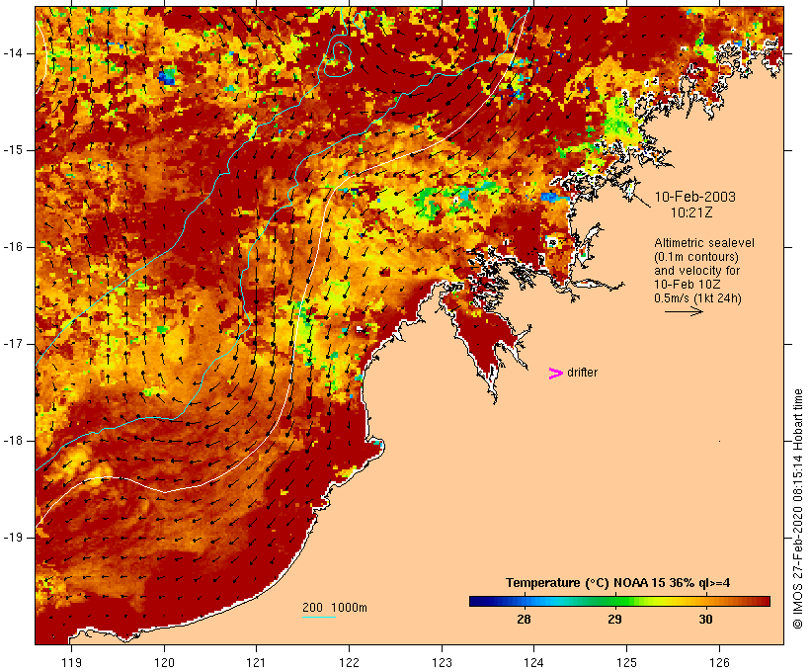Click the longitude axis label '124'
Image resolution: width=810 pixels, height=672 pixels.
coord(533,662)
